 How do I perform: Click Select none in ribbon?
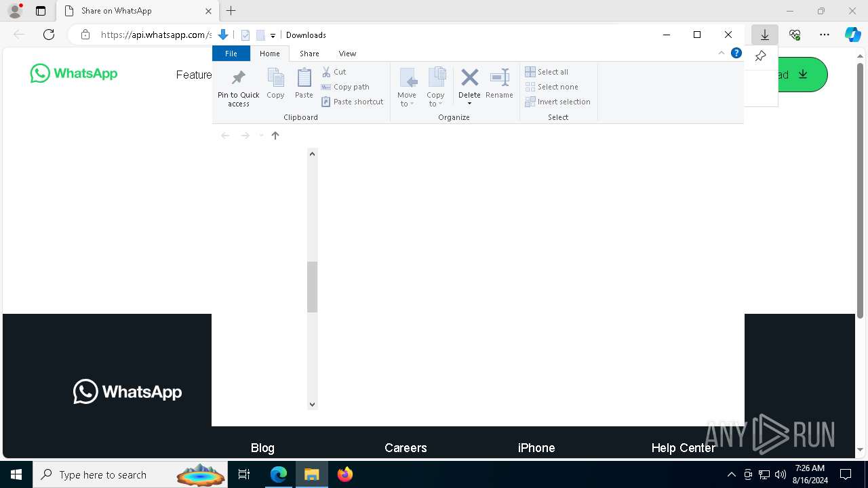[551, 87]
